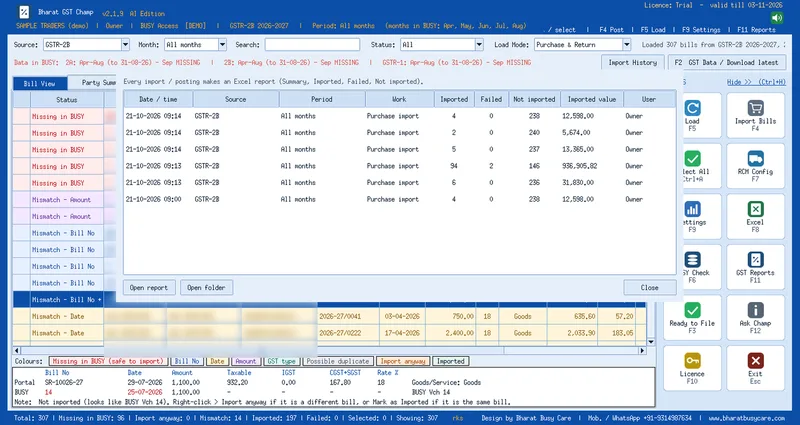Select the history row dated 21-10-2026 09:00
This screenshot has height=425, width=800.
399,199
